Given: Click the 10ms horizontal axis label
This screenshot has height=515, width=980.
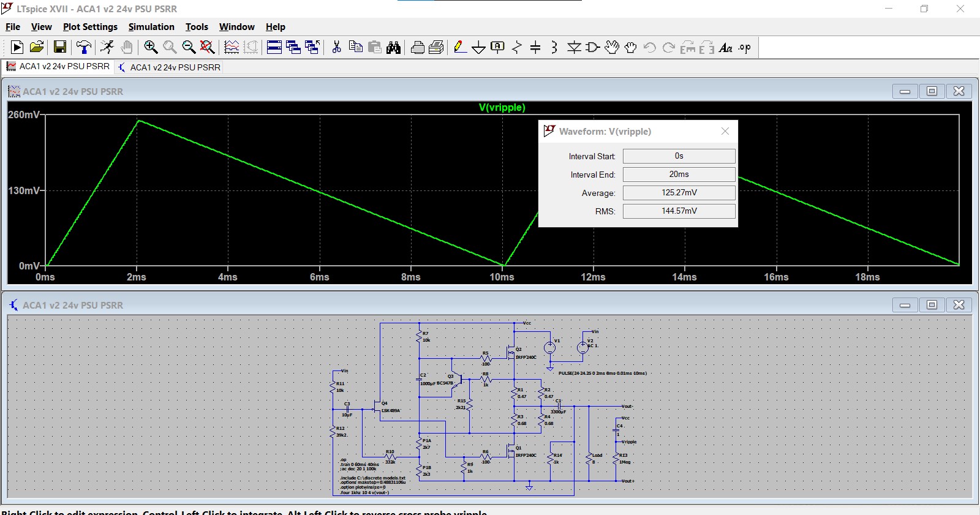Looking at the screenshot, I should click(502, 277).
